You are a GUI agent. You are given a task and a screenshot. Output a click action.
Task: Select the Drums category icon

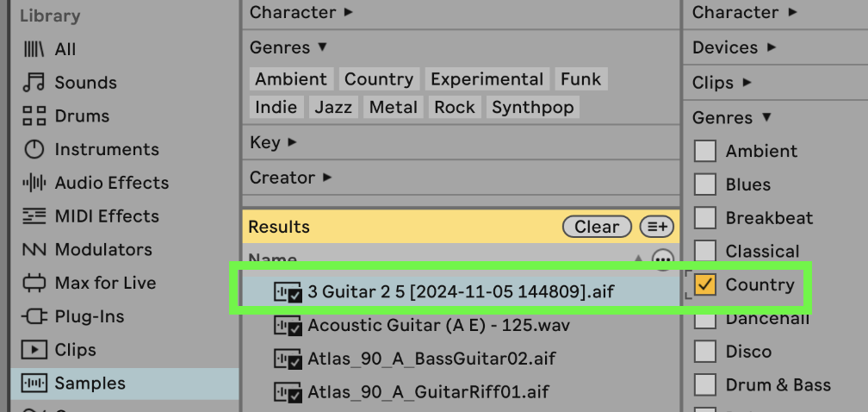pos(34,116)
